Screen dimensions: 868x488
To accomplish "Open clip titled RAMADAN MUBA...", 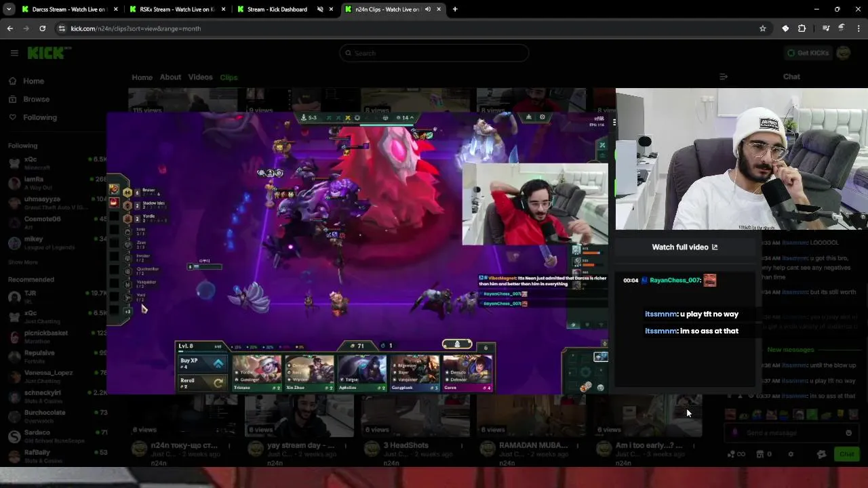I will [x=534, y=445].
